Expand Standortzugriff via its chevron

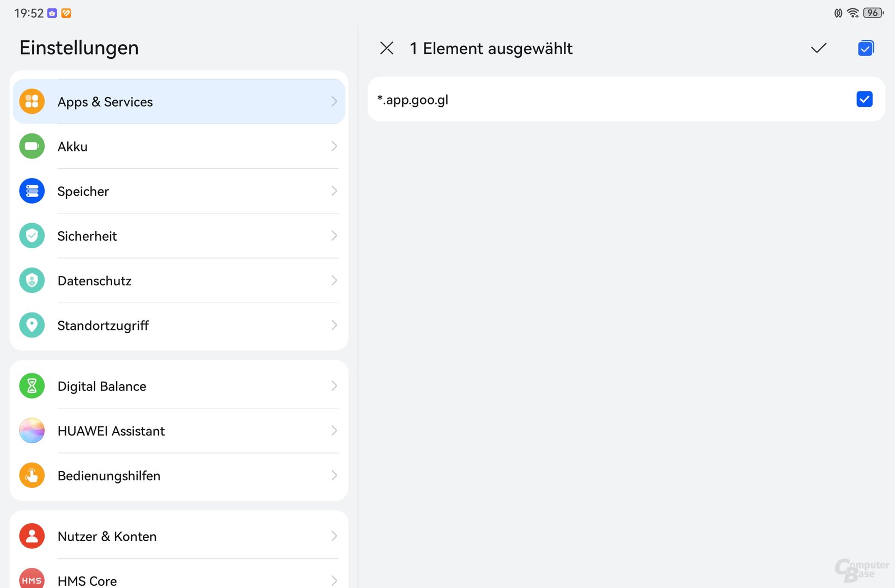[x=334, y=325]
